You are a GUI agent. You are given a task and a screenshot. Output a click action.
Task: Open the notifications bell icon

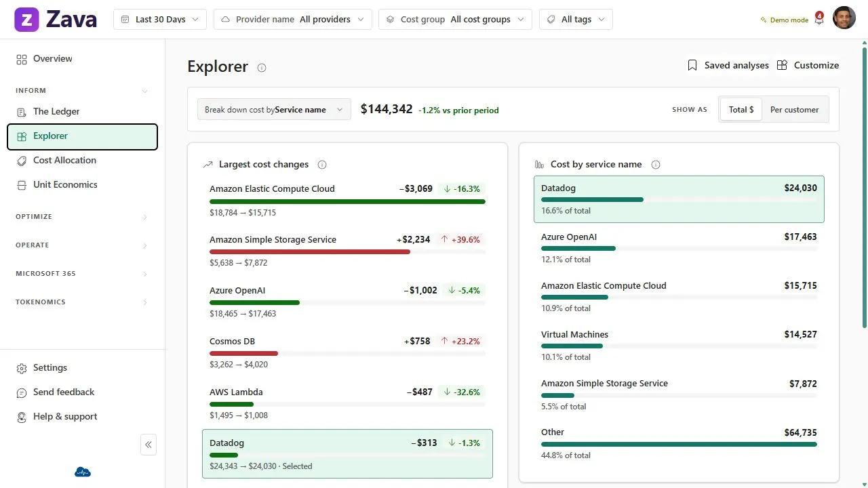(x=819, y=20)
